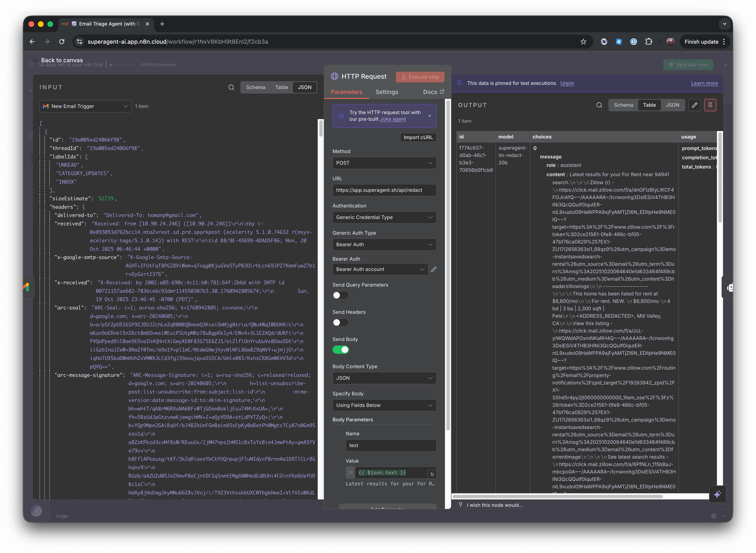Open the input panel search magnifier
Image resolution: width=756 pixels, height=553 pixels.
click(231, 87)
